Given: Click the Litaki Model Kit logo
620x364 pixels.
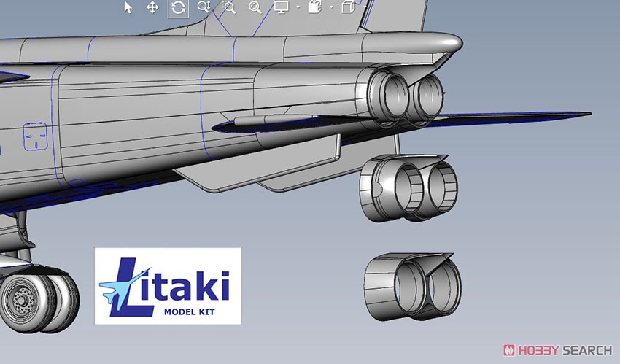Looking at the screenshot, I should (x=168, y=286).
